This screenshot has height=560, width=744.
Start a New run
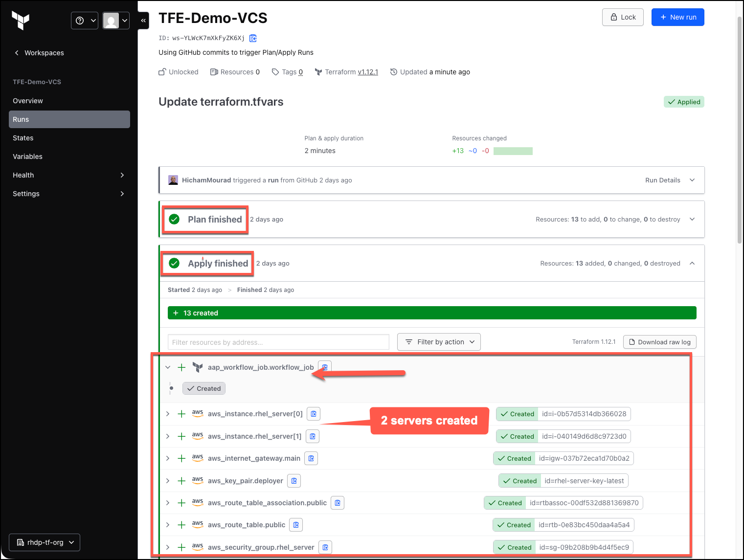point(677,17)
